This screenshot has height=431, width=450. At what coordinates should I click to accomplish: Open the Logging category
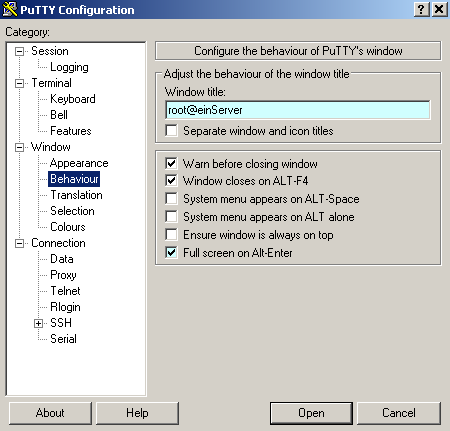click(69, 67)
